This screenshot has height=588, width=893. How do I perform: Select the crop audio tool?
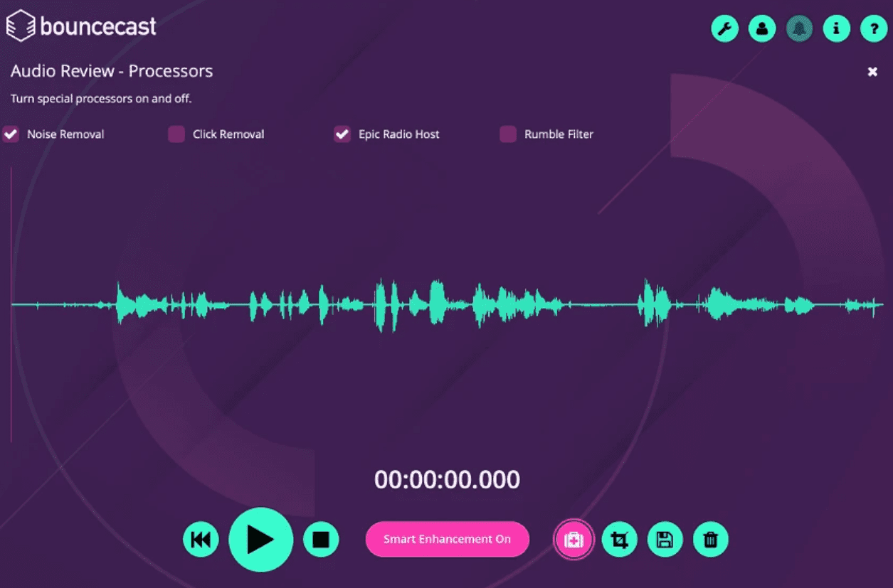[x=620, y=540]
